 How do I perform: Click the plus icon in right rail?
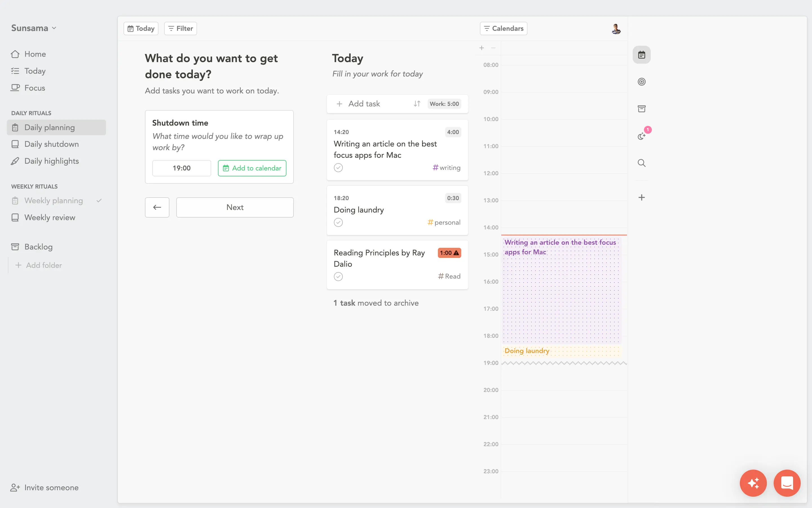click(x=641, y=198)
